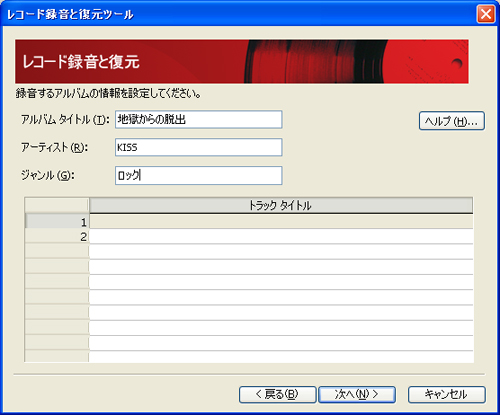Click the window title bar text
The image size is (500, 415).
click(70, 14)
